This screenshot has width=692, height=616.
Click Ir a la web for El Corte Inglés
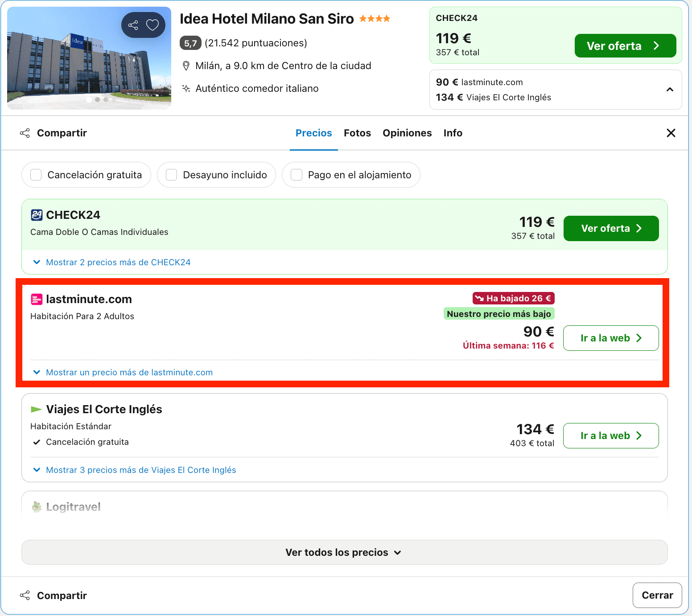coord(611,435)
